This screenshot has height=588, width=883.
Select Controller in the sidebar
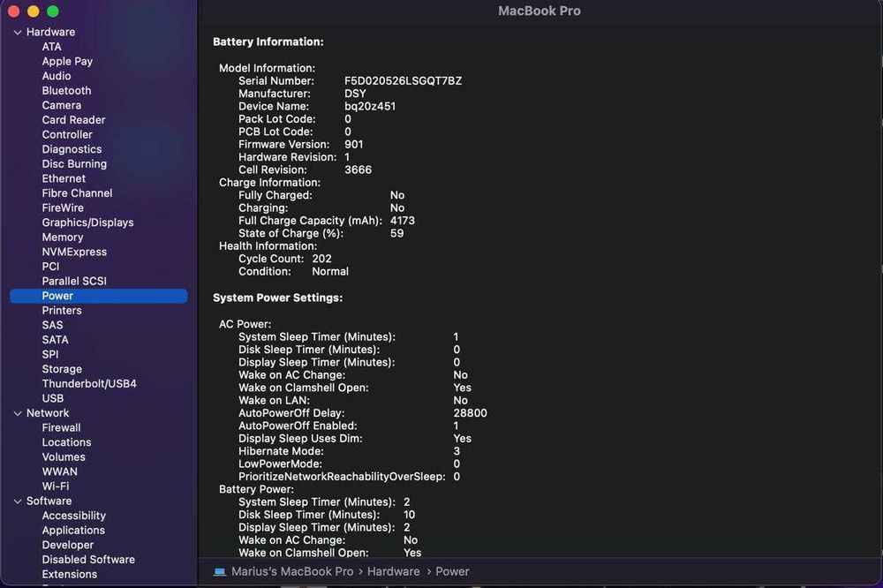point(67,134)
